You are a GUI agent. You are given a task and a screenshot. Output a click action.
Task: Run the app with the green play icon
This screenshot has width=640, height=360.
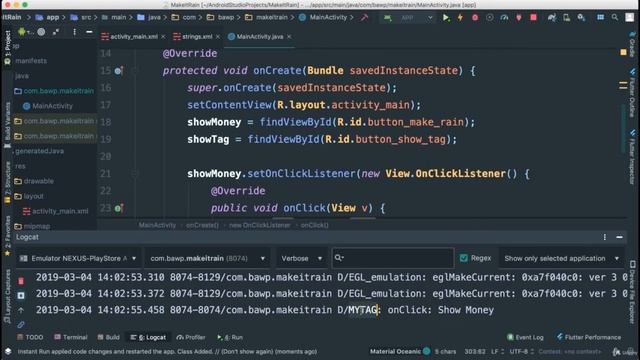(446, 18)
